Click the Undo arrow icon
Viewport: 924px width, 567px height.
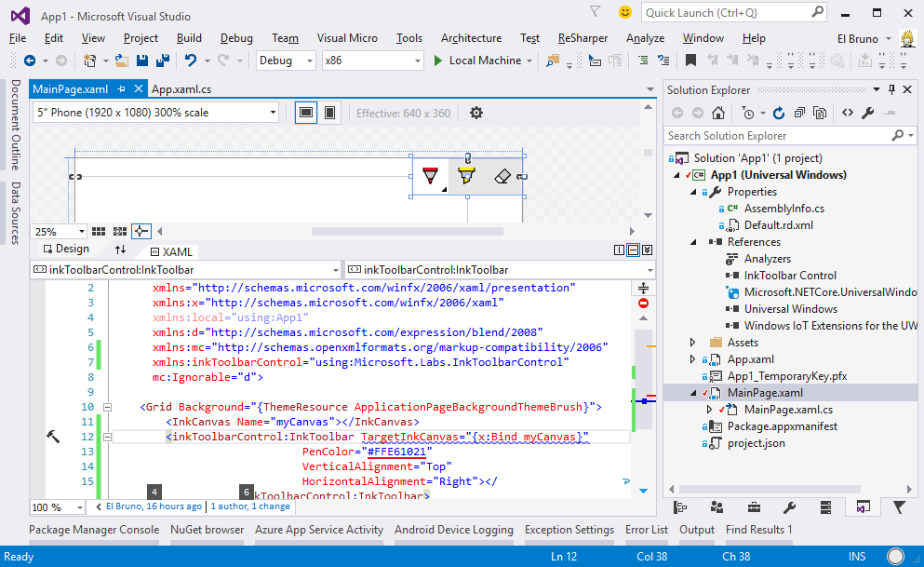191,61
